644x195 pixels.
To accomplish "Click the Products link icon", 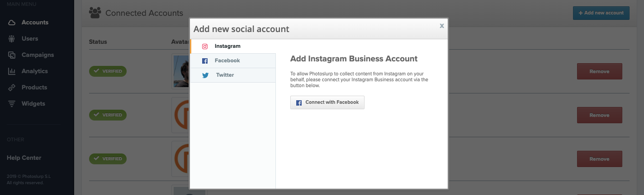I will tap(12, 88).
